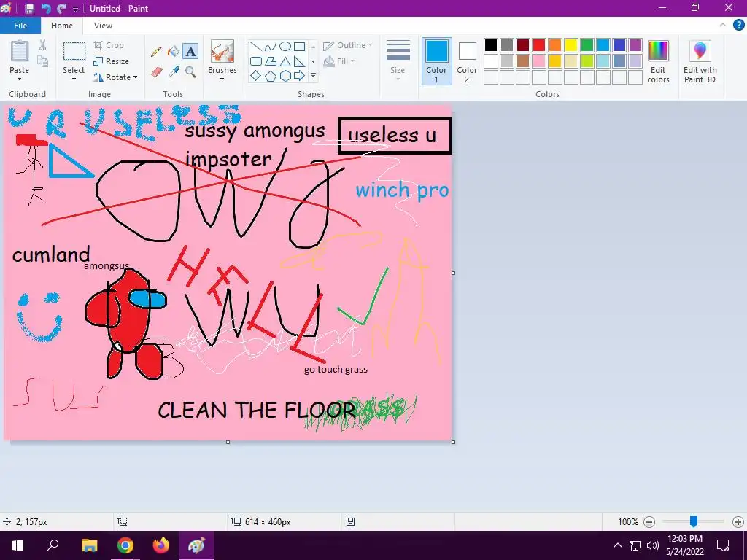Pick the purple color swatch

[635, 45]
